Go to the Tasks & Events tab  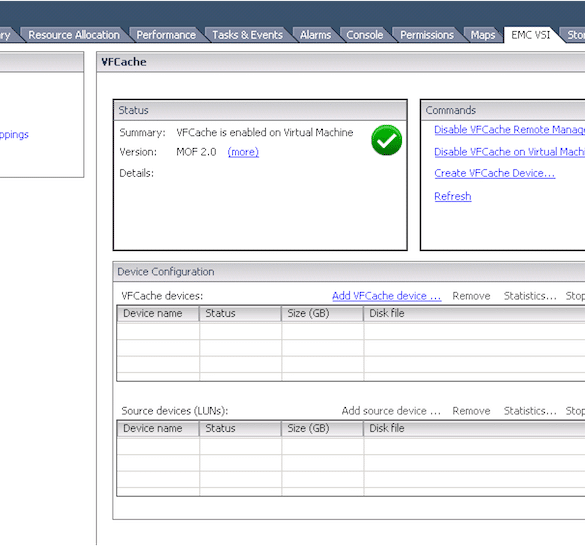point(247,35)
